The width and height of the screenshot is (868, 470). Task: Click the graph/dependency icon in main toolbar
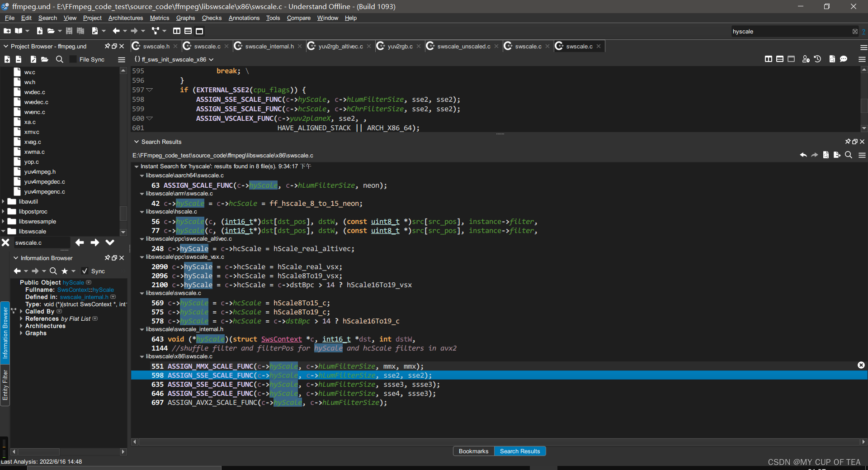pos(156,31)
